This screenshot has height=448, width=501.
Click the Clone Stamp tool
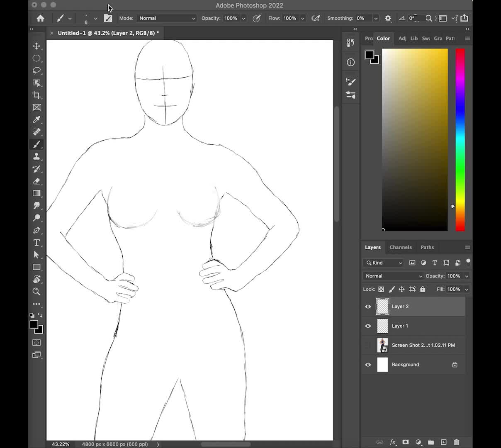36,157
